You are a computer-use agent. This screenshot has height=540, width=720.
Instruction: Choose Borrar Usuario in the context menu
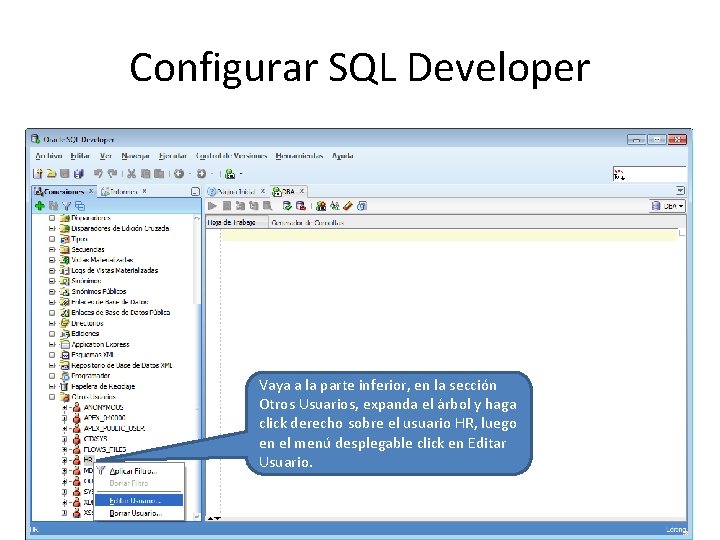coord(139,513)
